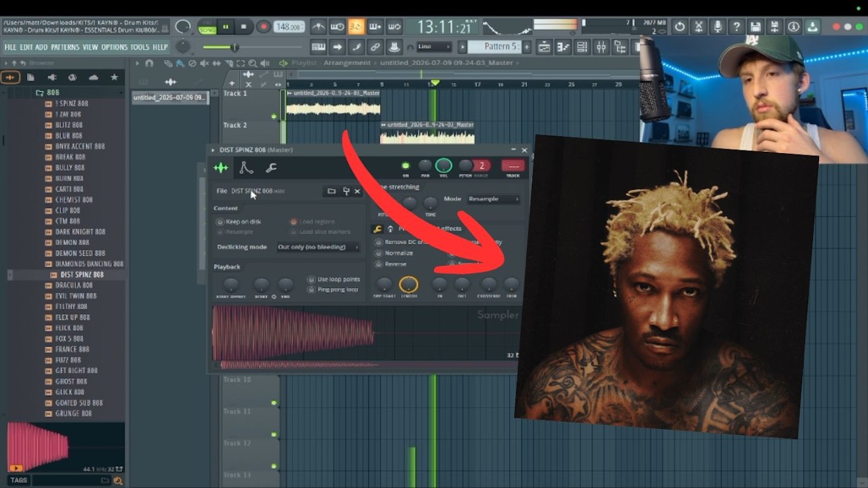The image size is (868, 488).
Task: Open the Playlist view icon
Action: point(544,47)
